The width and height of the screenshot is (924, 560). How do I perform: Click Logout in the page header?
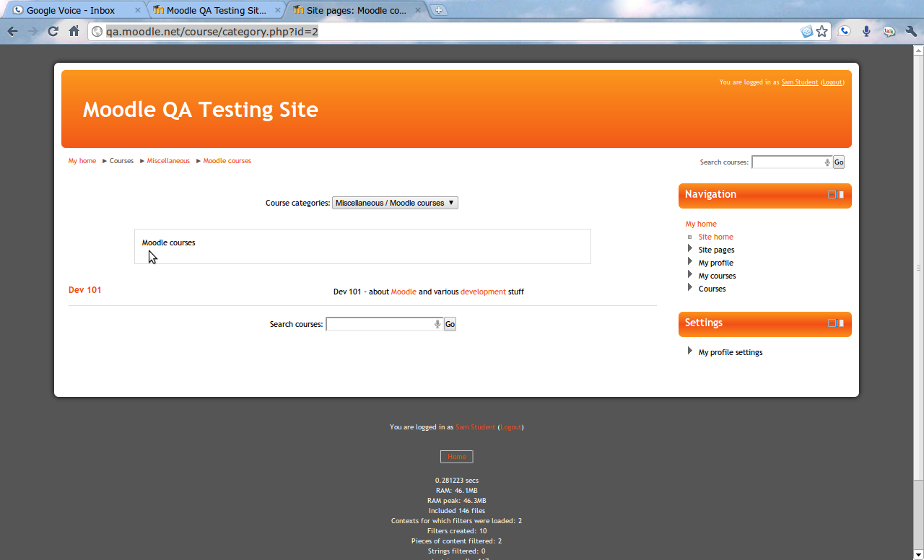(832, 82)
